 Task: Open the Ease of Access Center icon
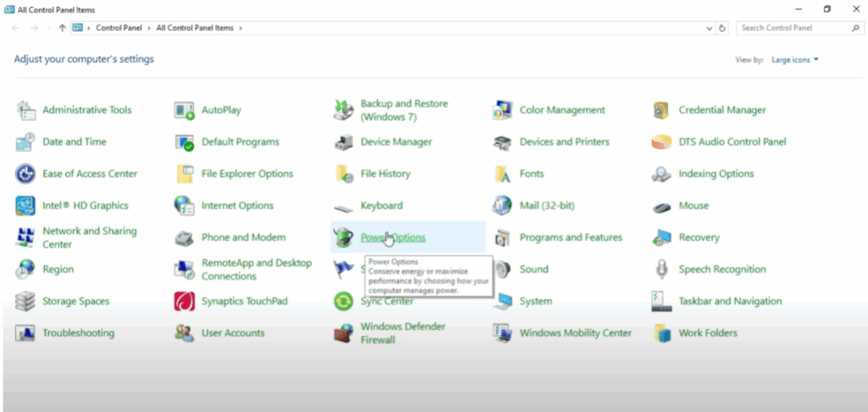(25, 174)
